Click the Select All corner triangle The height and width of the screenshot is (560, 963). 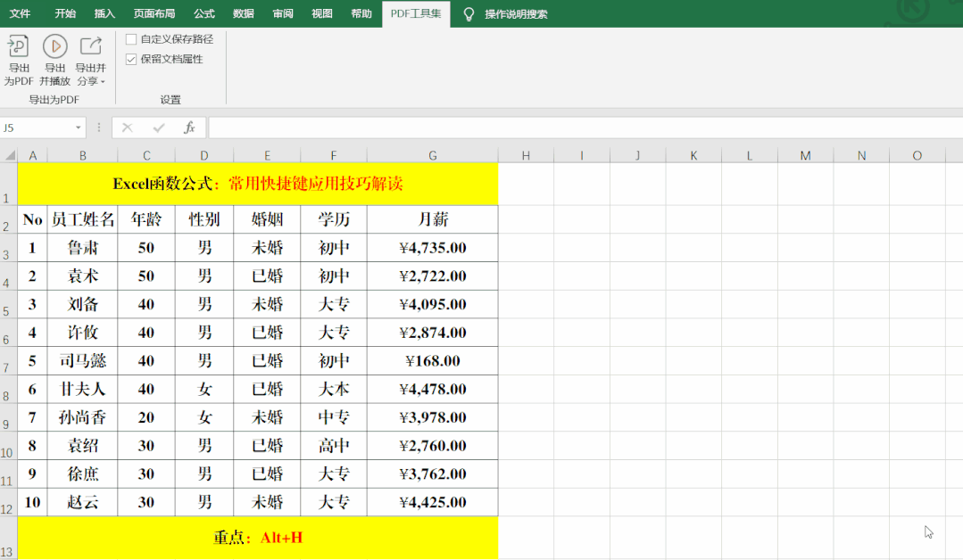click(x=9, y=155)
